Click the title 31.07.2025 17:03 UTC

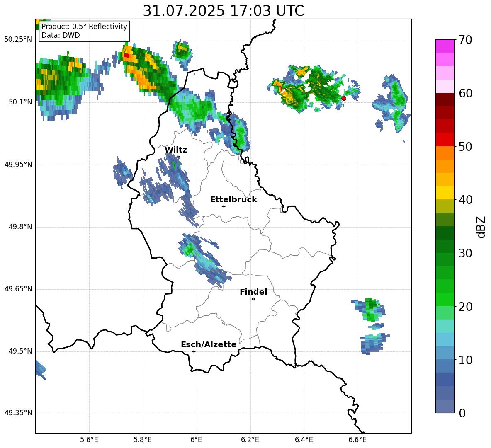click(223, 11)
